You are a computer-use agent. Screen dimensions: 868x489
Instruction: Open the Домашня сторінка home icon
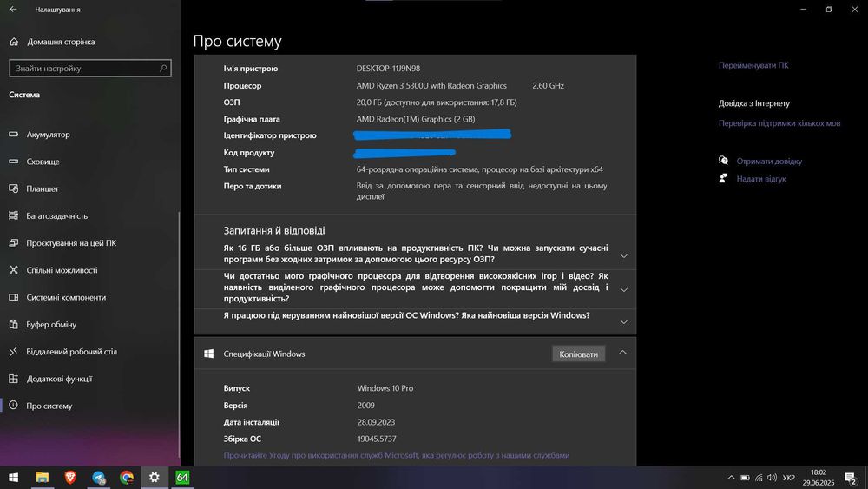coord(14,42)
